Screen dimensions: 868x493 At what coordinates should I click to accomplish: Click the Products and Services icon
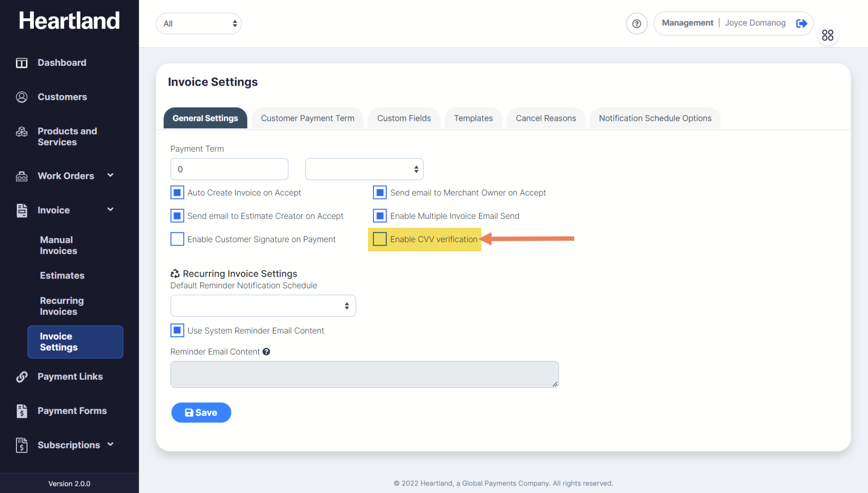coord(21,132)
